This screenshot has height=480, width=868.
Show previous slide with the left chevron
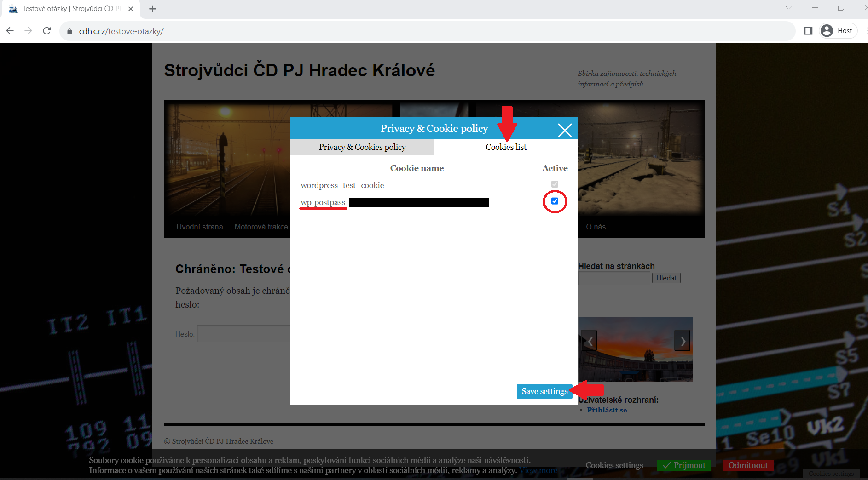[x=590, y=341]
